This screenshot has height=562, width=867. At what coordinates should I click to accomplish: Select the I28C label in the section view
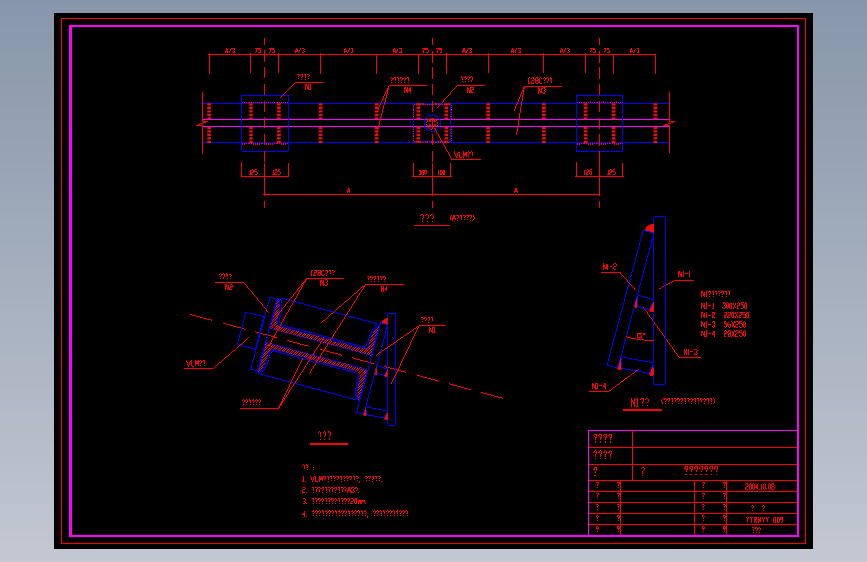(x=323, y=273)
